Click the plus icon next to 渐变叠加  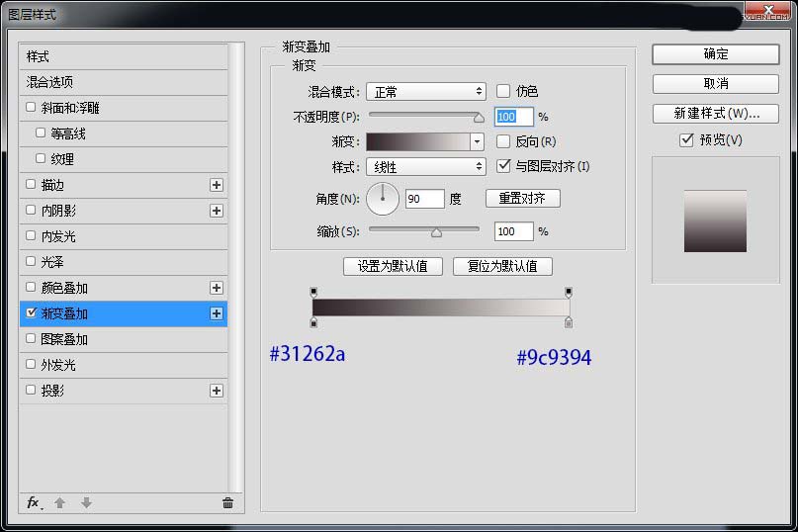pyautogui.click(x=217, y=313)
